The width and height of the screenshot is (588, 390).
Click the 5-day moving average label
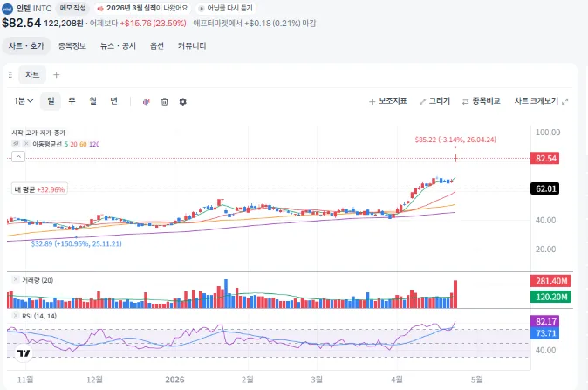click(x=66, y=144)
